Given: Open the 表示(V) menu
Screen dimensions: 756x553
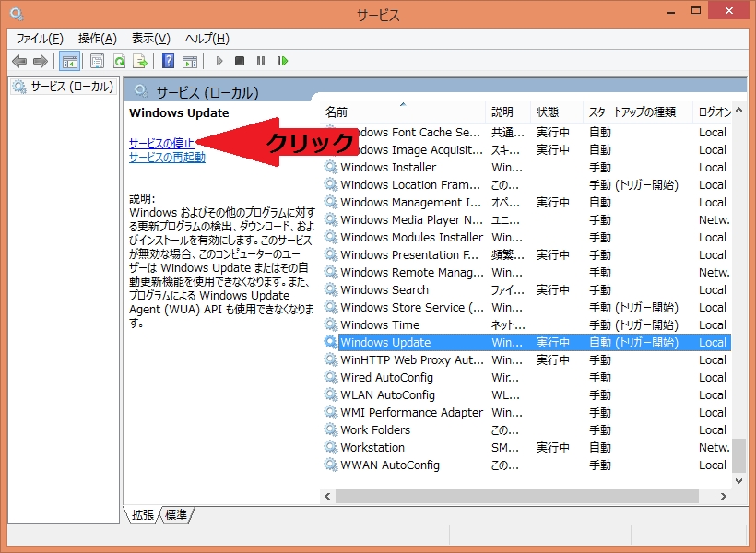Looking at the screenshot, I should click(x=151, y=39).
